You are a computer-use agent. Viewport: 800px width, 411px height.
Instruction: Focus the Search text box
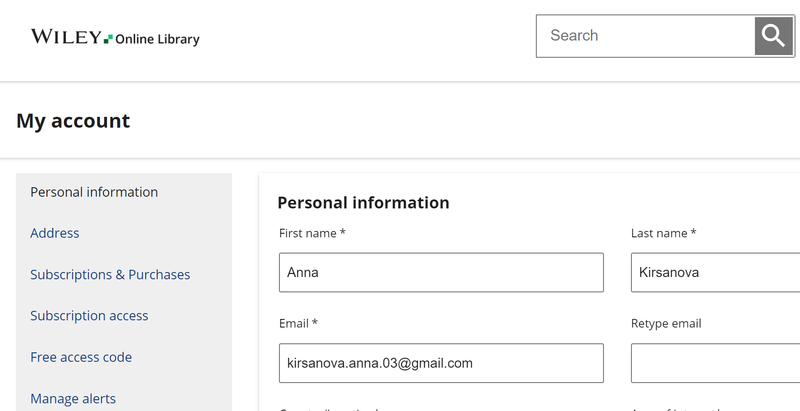coord(645,36)
